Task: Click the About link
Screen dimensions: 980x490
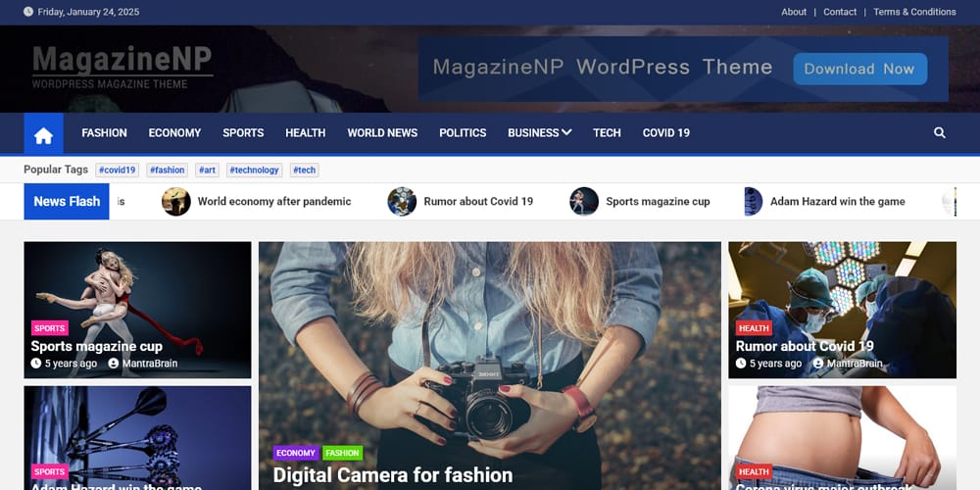Action: click(794, 12)
